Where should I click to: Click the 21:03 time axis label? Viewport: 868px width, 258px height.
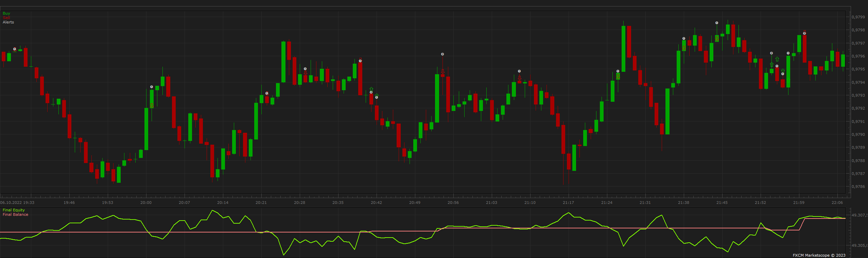492,203
